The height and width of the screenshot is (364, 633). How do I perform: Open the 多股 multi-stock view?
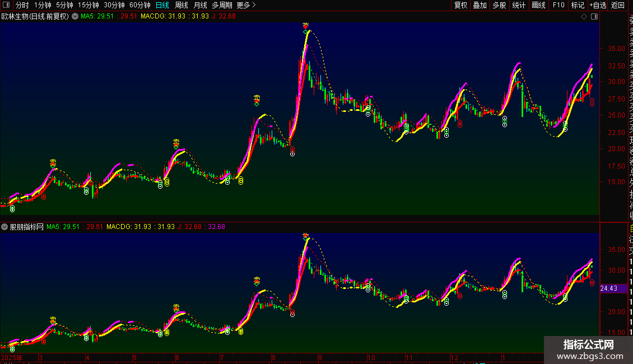click(x=499, y=5)
